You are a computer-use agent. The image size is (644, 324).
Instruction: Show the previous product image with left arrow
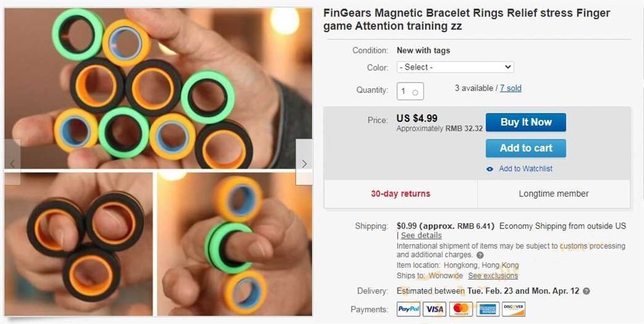[x=12, y=164]
